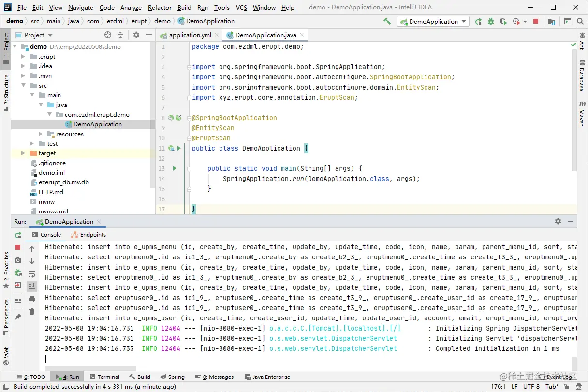Expand the test folder
This screenshot has width=588, height=392.
pos(32,144)
